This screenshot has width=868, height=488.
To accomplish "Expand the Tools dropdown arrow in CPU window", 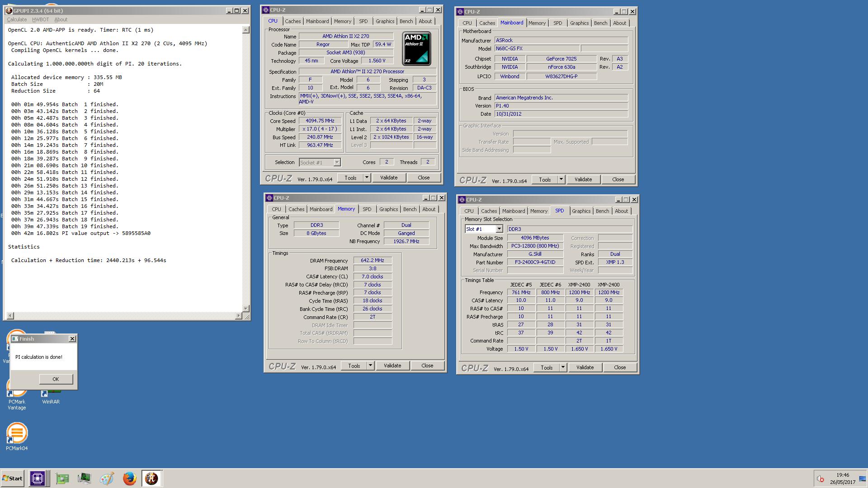I will tap(367, 178).
